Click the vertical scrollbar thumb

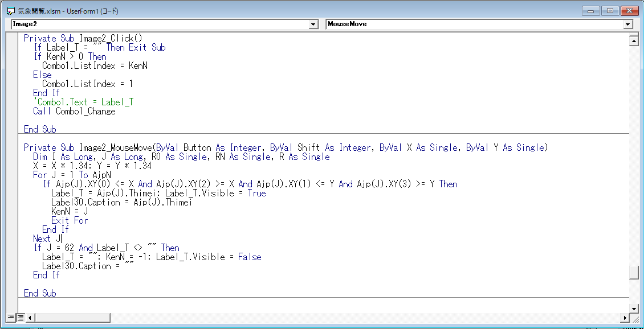pos(633,273)
